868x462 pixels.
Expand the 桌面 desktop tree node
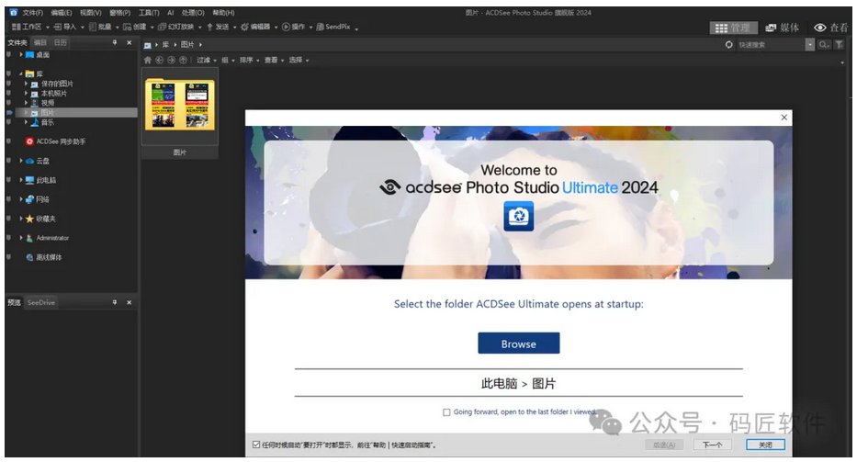(21, 54)
